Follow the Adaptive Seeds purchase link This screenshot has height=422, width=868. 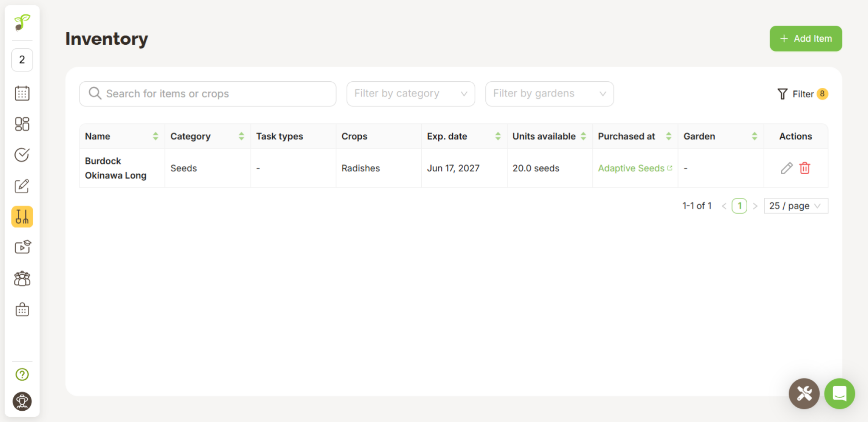coord(631,168)
